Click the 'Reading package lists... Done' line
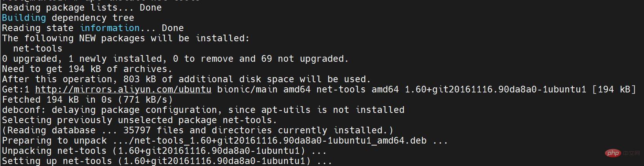Viewport: 644px width, 166px height. (82, 7)
